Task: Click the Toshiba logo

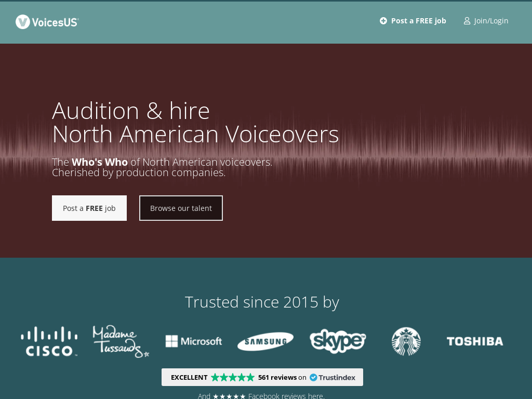Action: click(475, 341)
